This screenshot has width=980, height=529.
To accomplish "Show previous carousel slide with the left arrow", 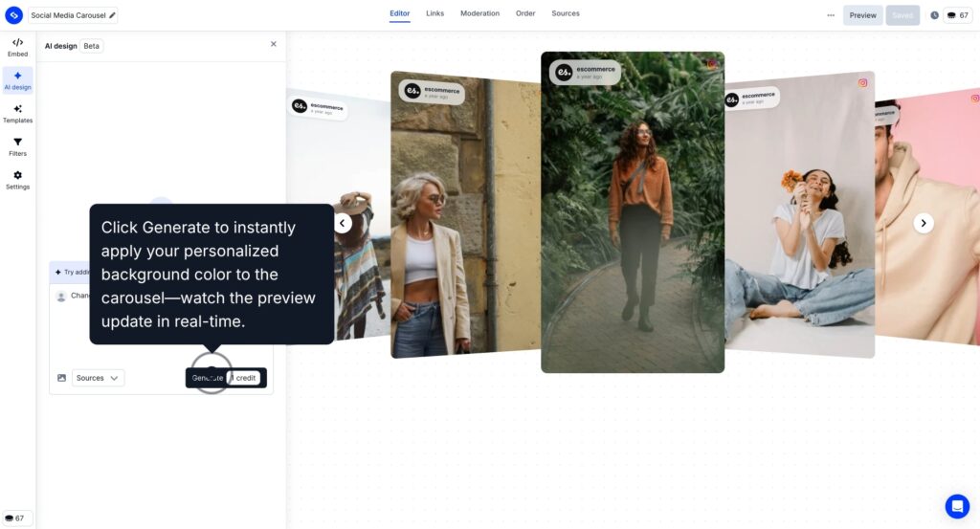I will click(342, 223).
